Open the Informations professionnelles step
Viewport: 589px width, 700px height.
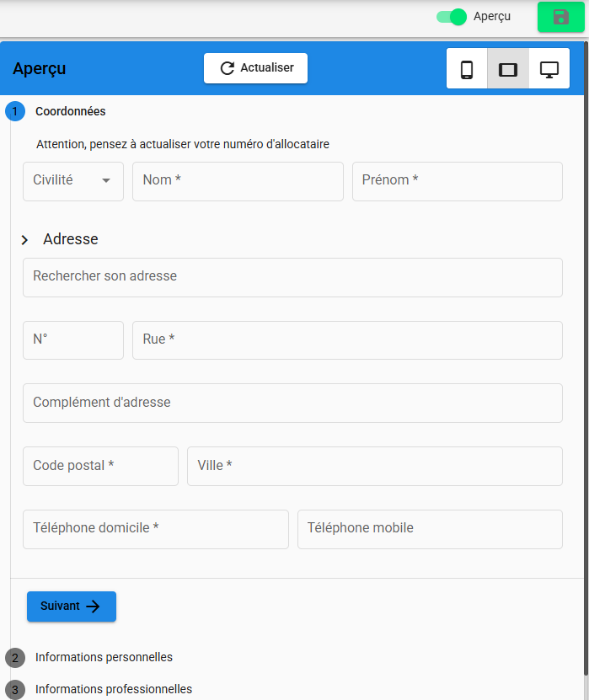click(x=114, y=689)
